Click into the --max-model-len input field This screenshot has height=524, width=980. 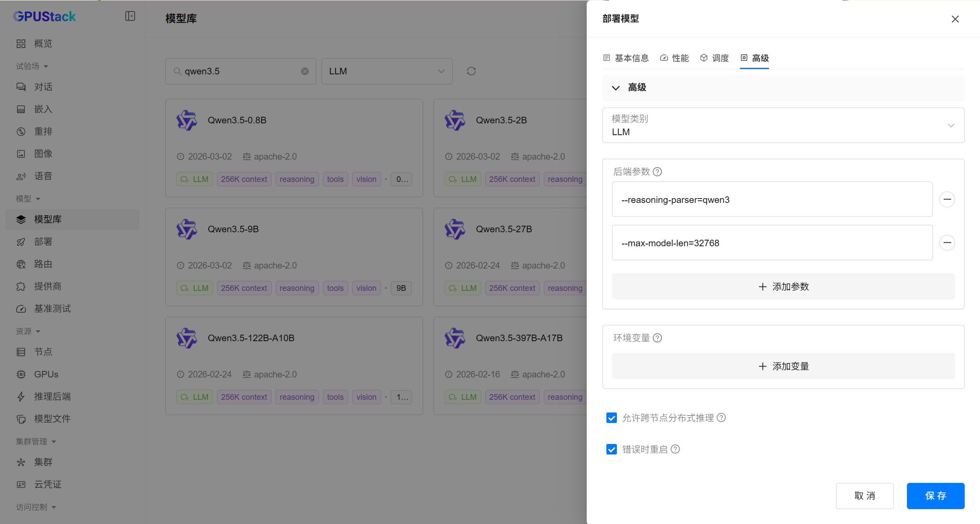click(x=772, y=243)
